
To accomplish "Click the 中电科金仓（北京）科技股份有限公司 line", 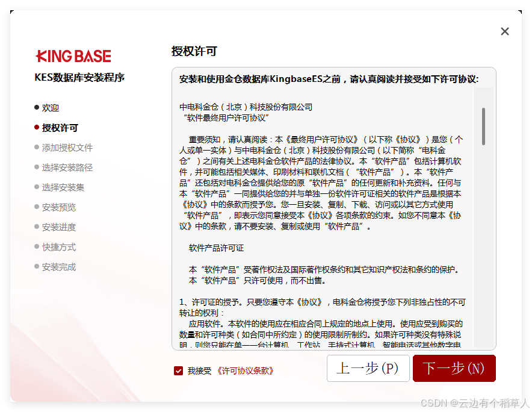I will (246, 107).
